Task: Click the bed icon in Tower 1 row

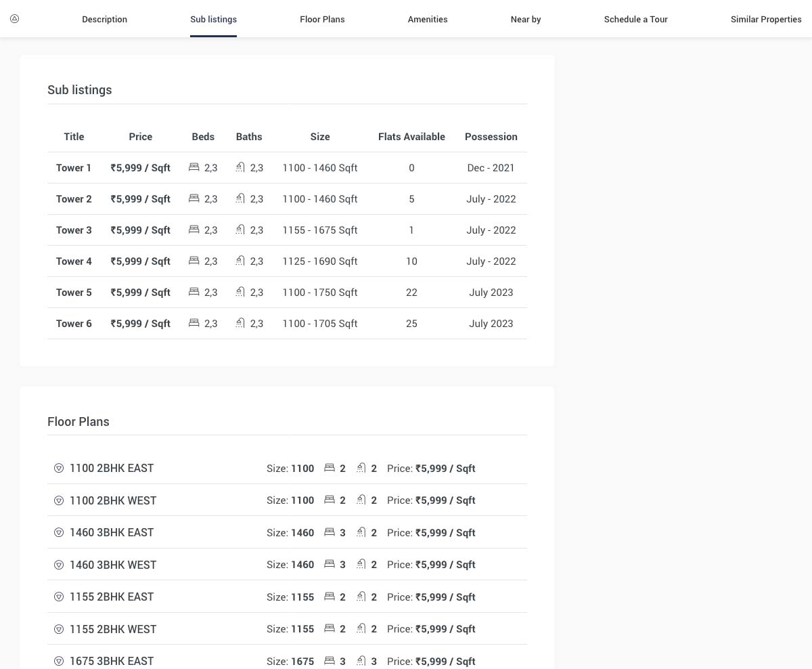Action: click(194, 167)
